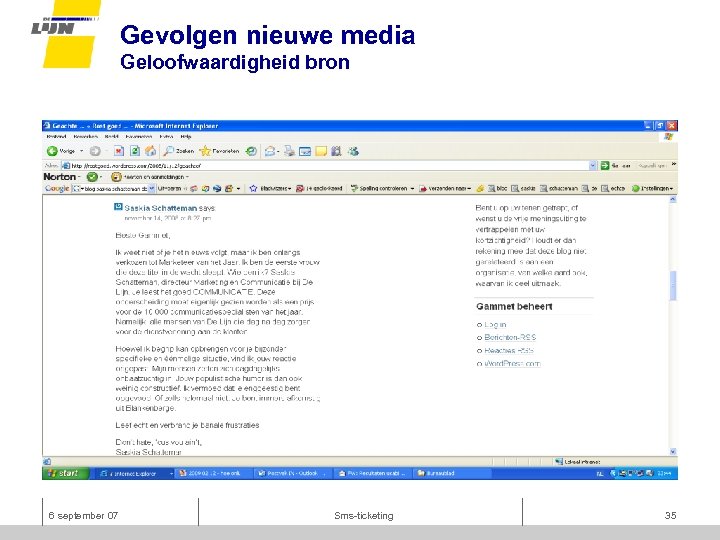Click the grey Forward arrow button
The height and width of the screenshot is (540, 720).
[x=95, y=151]
